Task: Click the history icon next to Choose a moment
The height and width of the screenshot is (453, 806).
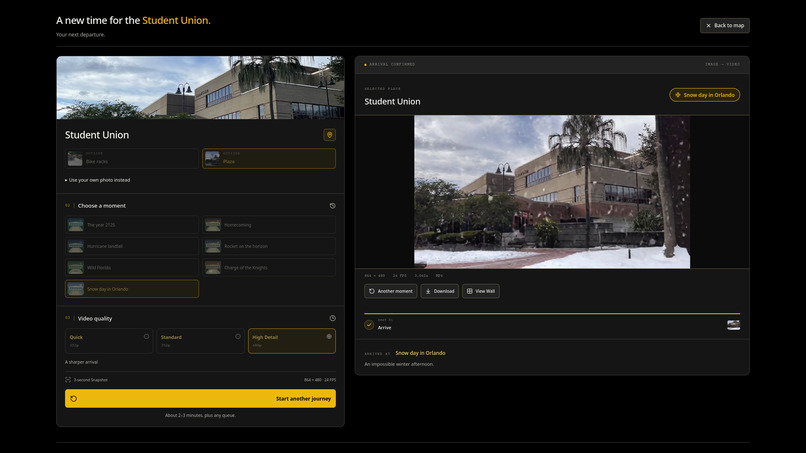Action: pyautogui.click(x=333, y=206)
